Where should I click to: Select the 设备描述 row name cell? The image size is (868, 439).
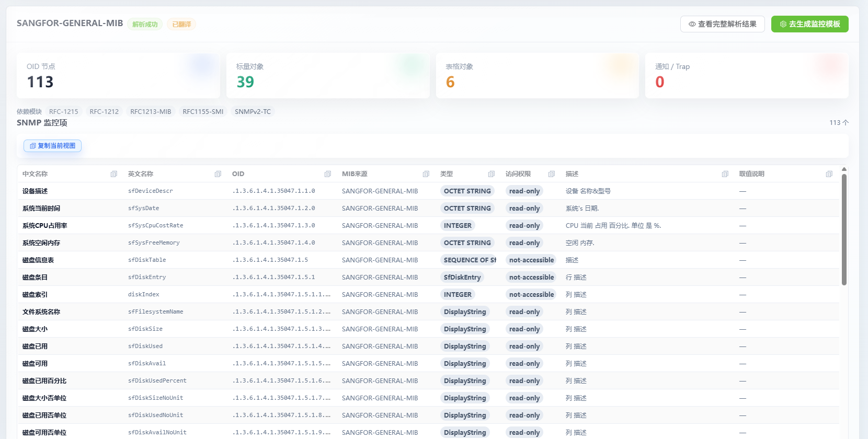tap(35, 191)
